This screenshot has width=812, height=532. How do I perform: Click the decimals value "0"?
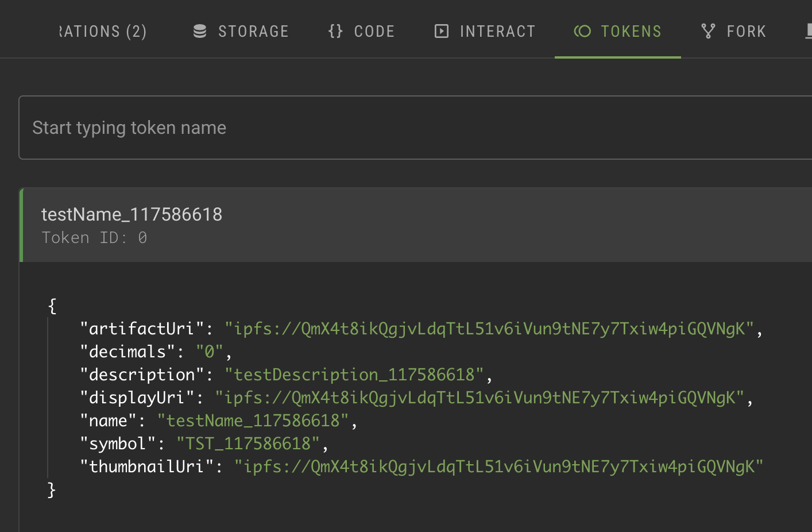(x=209, y=352)
